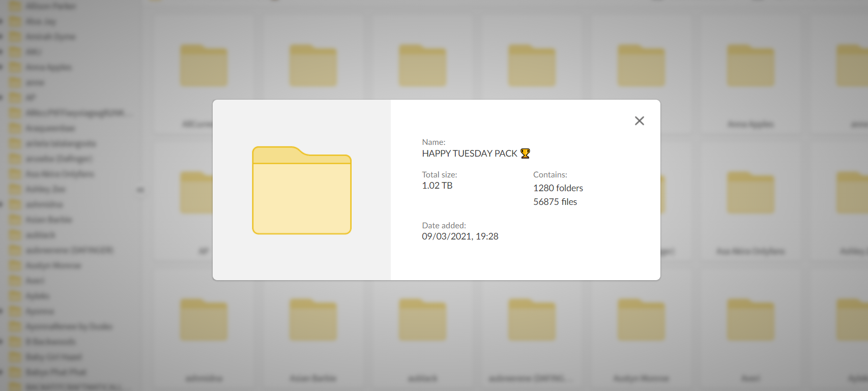Open the fourth folder icon in the top row
Image resolution: width=868 pixels, height=391 pixels.
(532, 66)
